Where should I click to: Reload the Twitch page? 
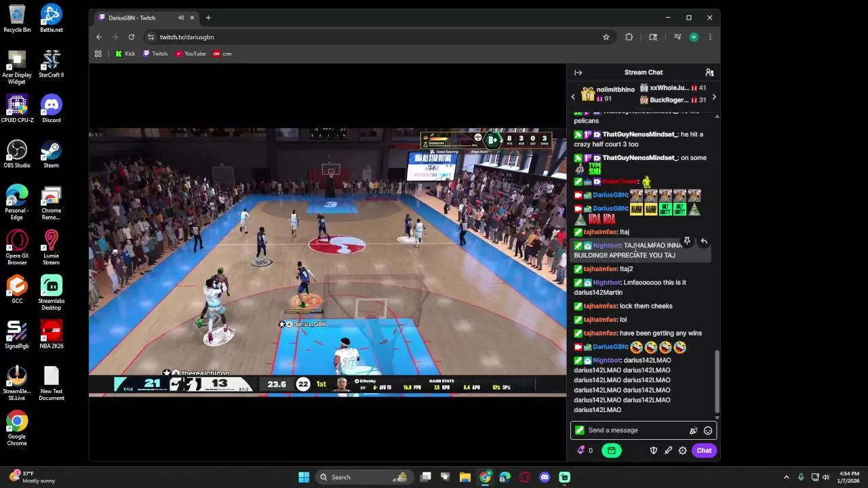(x=132, y=37)
